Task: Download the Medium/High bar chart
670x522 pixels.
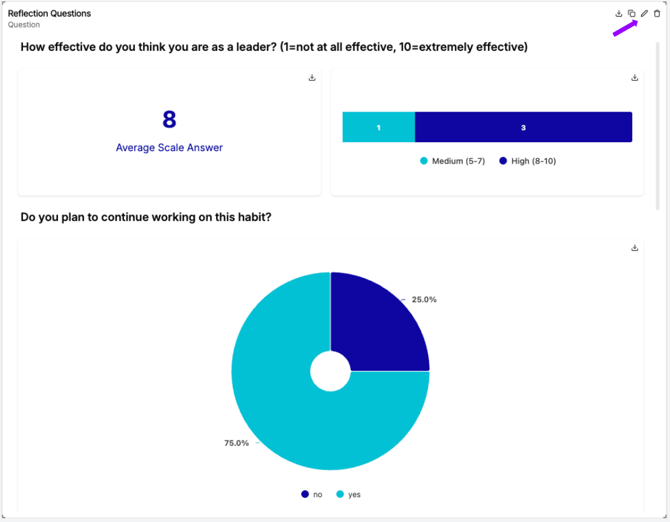Action: point(635,78)
